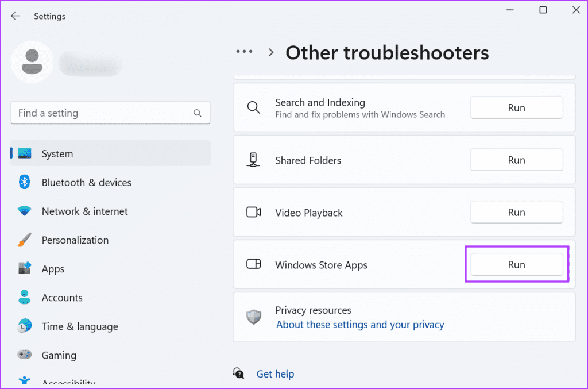Focus the Find a setting search box

tap(110, 113)
